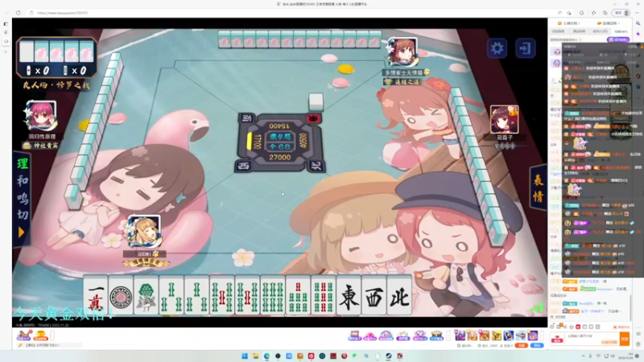Discard the one-man (一萬) tile
This screenshot has height=362, width=644.
(x=96, y=295)
